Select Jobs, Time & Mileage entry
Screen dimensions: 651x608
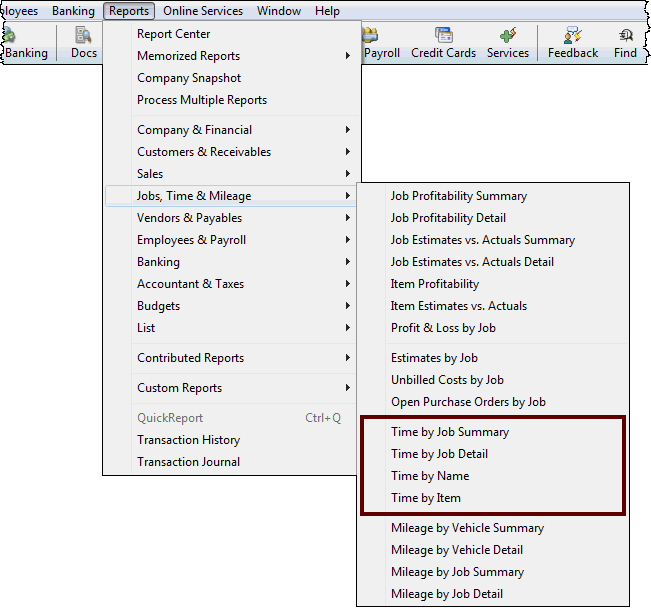click(x=231, y=196)
